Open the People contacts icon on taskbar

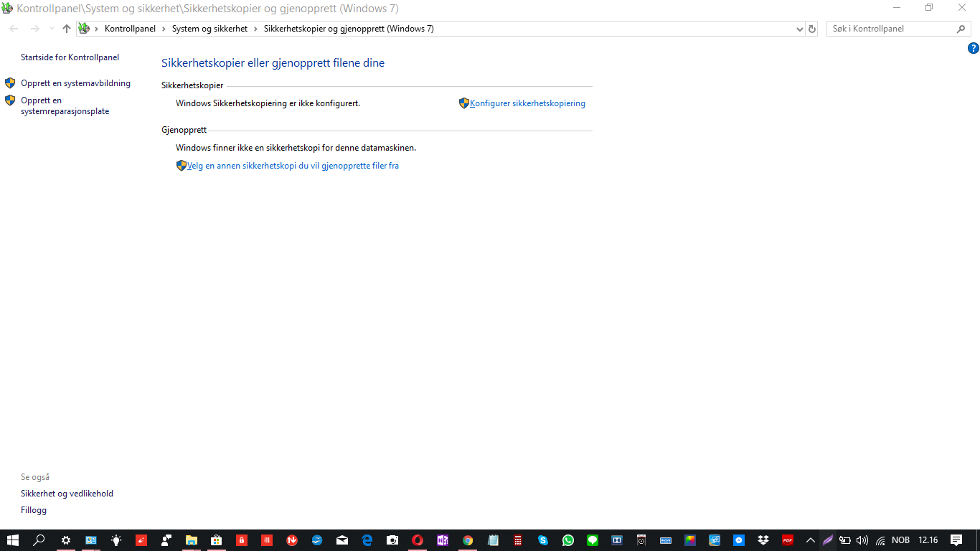pos(166,540)
